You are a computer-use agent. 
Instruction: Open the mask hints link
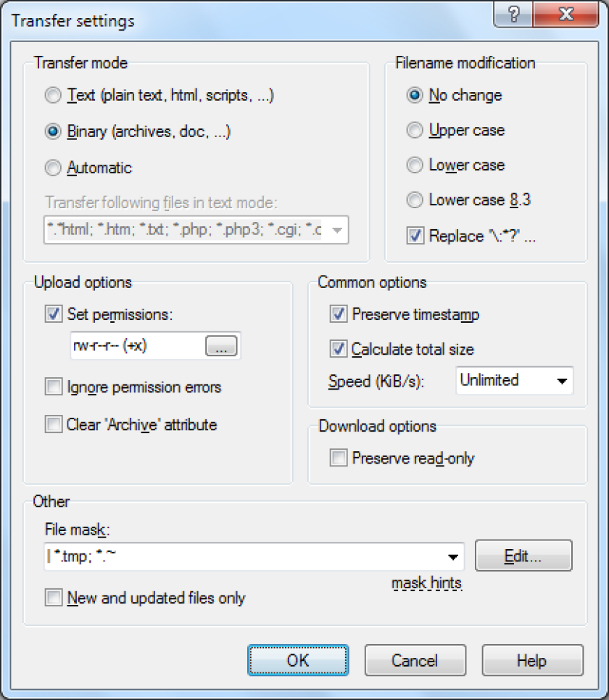click(x=426, y=583)
